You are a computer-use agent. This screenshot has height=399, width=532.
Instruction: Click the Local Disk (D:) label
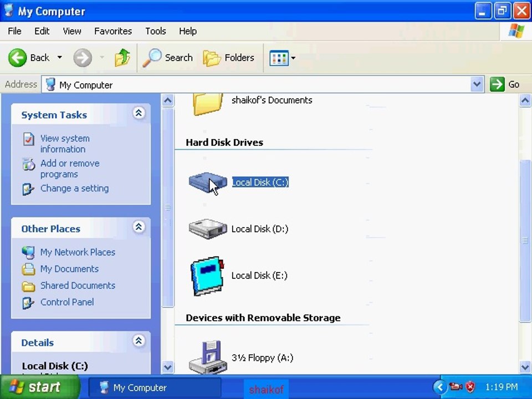pos(259,229)
